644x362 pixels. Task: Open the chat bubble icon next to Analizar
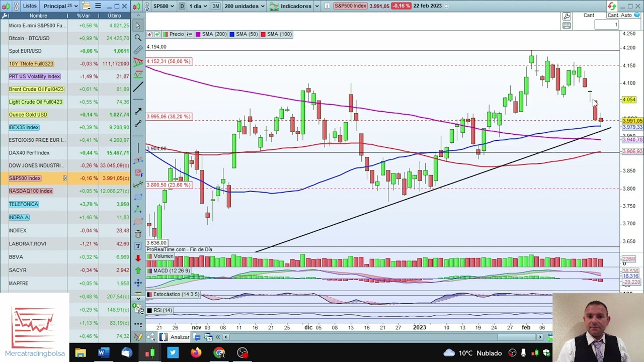click(x=197, y=337)
